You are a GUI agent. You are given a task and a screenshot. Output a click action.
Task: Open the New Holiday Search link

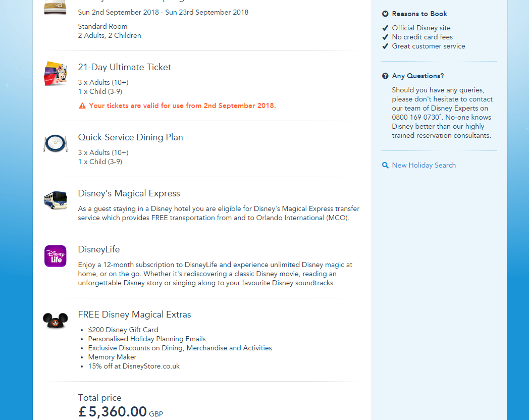[x=424, y=165]
